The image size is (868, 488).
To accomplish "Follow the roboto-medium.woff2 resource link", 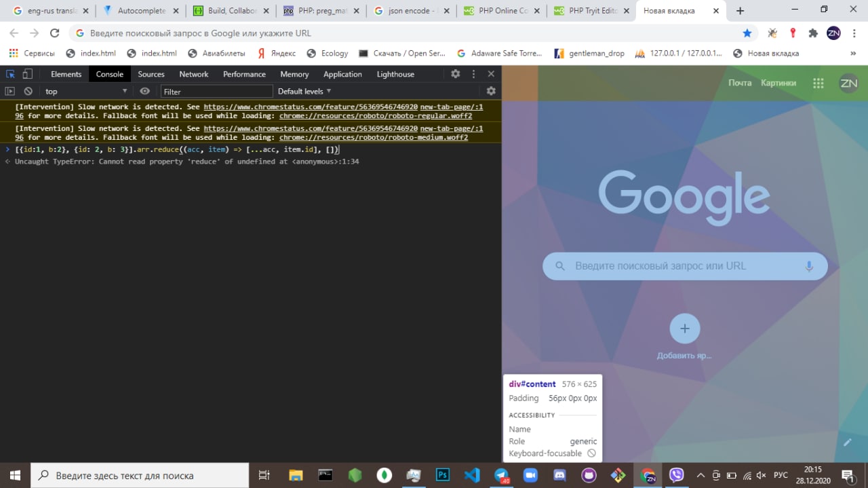I will click(x=374, y=138).
